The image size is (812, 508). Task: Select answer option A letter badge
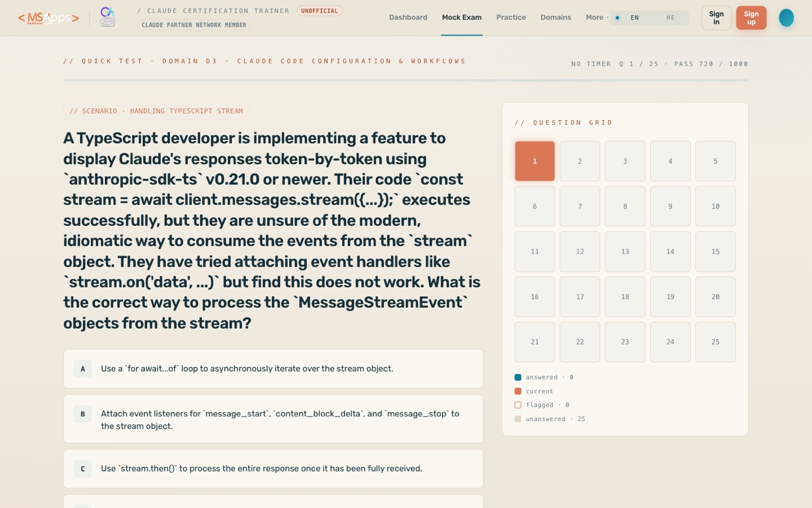pos(83,369)
